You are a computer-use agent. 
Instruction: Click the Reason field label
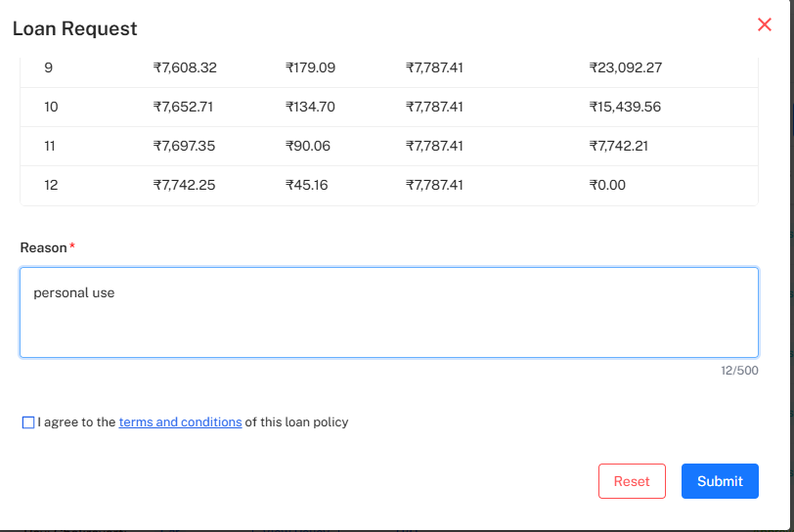(x=44, y=247)
